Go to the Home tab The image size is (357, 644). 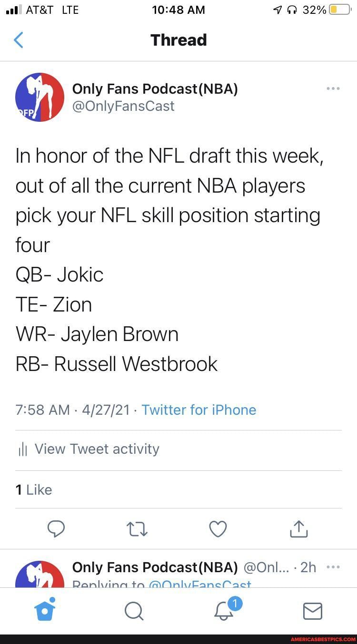coord(45,611)
